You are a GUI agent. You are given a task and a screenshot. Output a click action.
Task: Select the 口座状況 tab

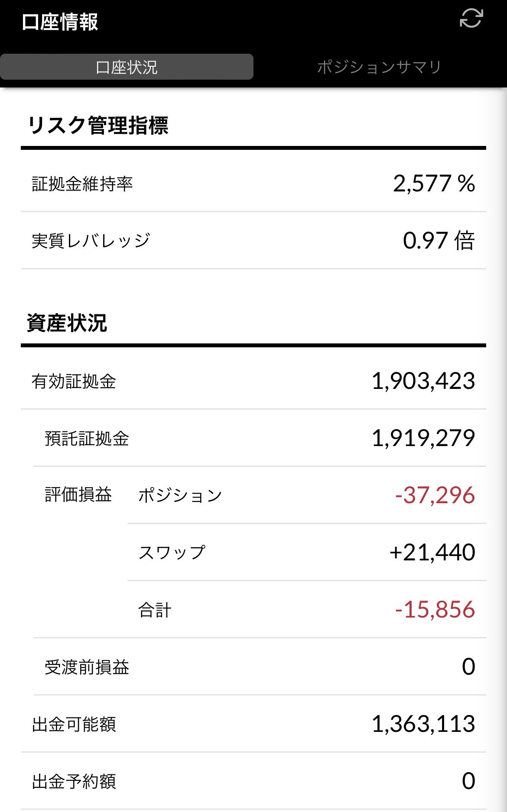coord(127,67)
